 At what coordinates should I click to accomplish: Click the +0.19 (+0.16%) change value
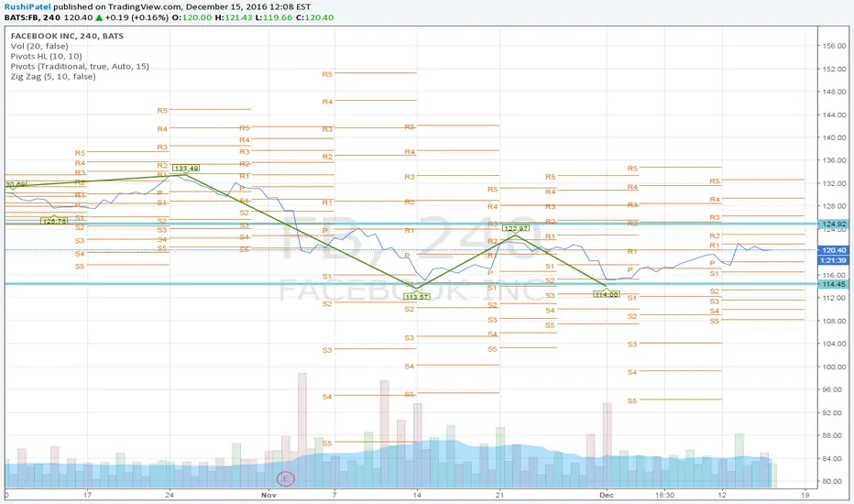coord(137,17)
